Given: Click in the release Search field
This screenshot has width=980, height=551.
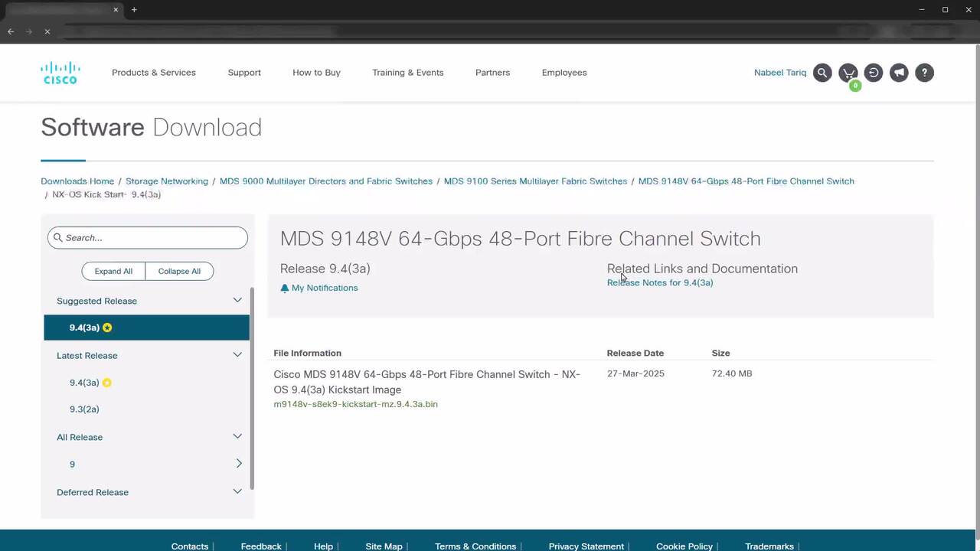Looking at the screenshot, I should point(148,237).
